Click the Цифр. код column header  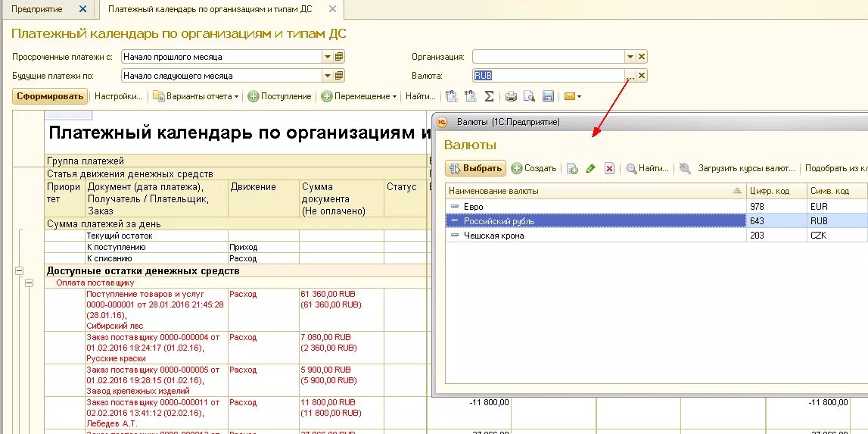click(776, 191)
